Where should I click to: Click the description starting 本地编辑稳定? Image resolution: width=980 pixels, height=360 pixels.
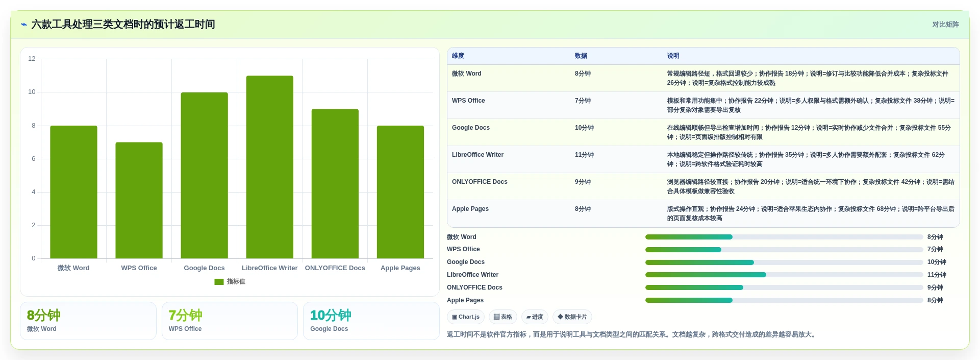pyautogui.click(x=806, y=159)
